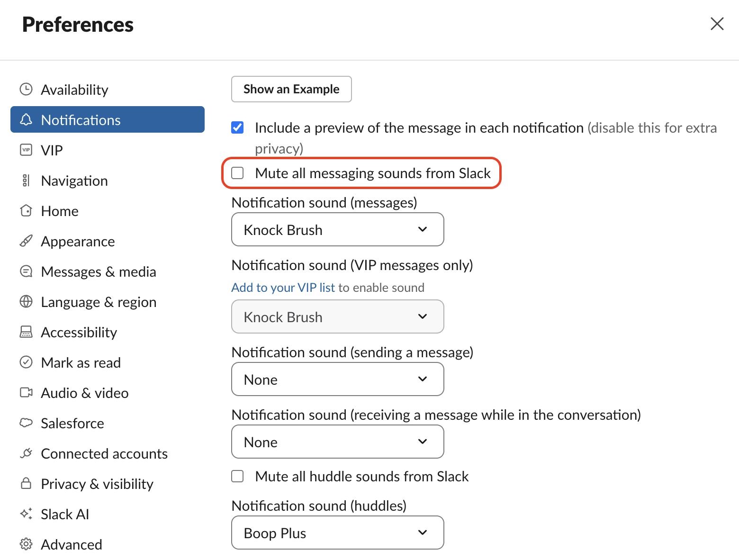
Task: Click the Salesforce cloud icon
Action: [26, 423]
